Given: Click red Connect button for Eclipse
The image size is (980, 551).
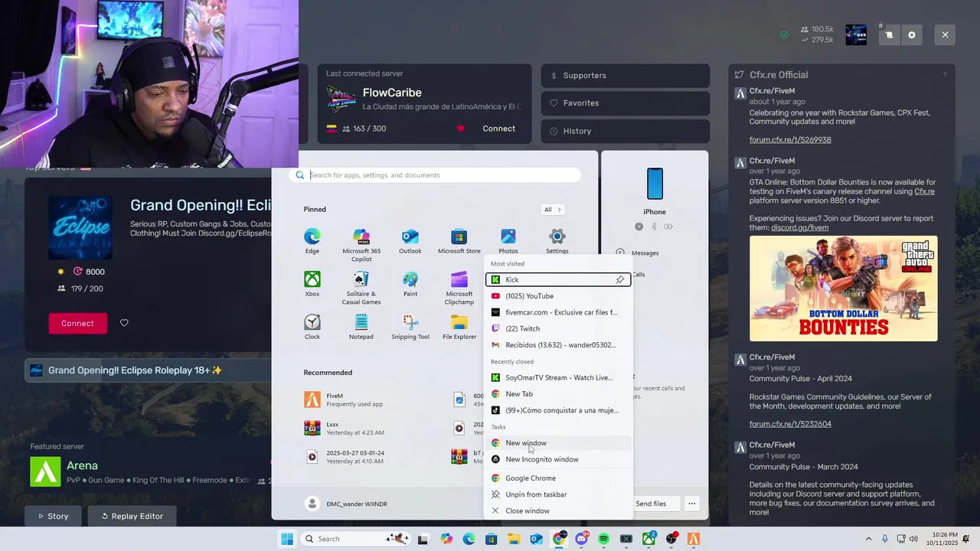Looking at the screenshot, I should tap(77, 323).
